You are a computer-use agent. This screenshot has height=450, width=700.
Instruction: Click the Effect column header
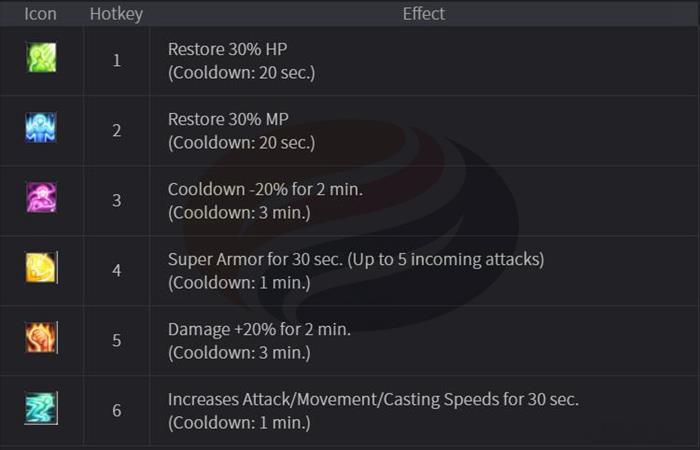pyautogui.click(x=424, y=14)
